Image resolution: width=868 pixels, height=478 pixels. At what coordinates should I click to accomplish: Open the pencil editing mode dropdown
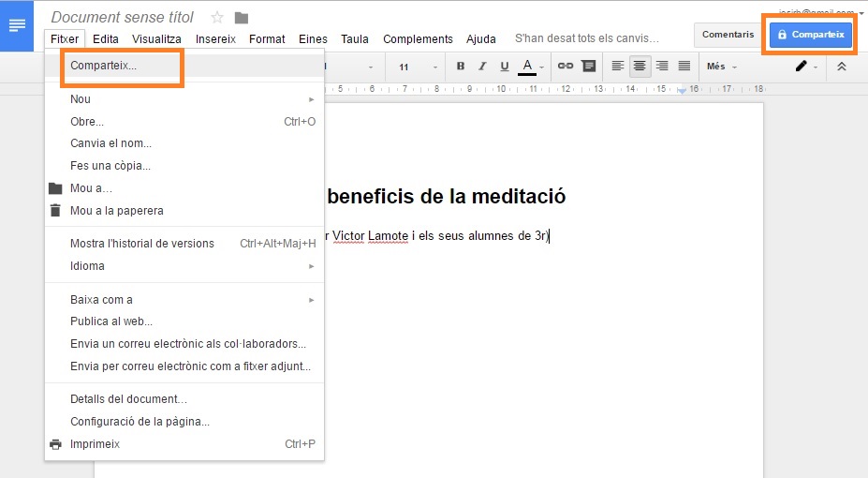pos(805,67)
